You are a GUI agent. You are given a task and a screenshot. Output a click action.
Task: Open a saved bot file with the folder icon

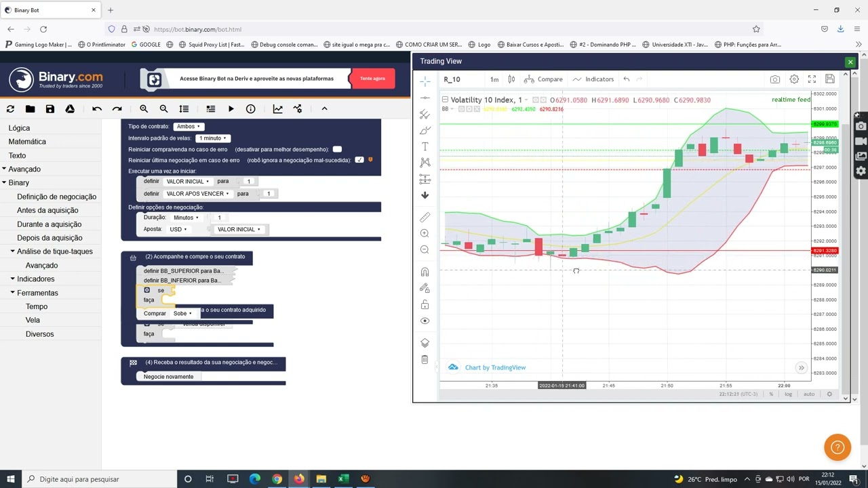30,108
